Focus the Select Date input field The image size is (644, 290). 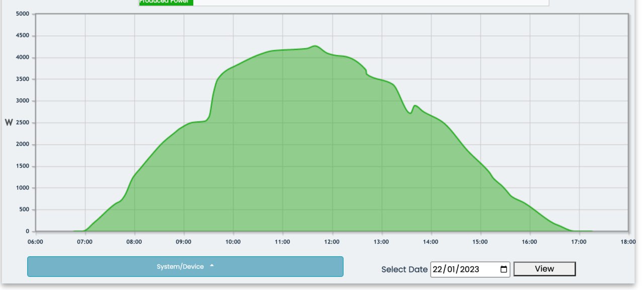coord(470,269)
